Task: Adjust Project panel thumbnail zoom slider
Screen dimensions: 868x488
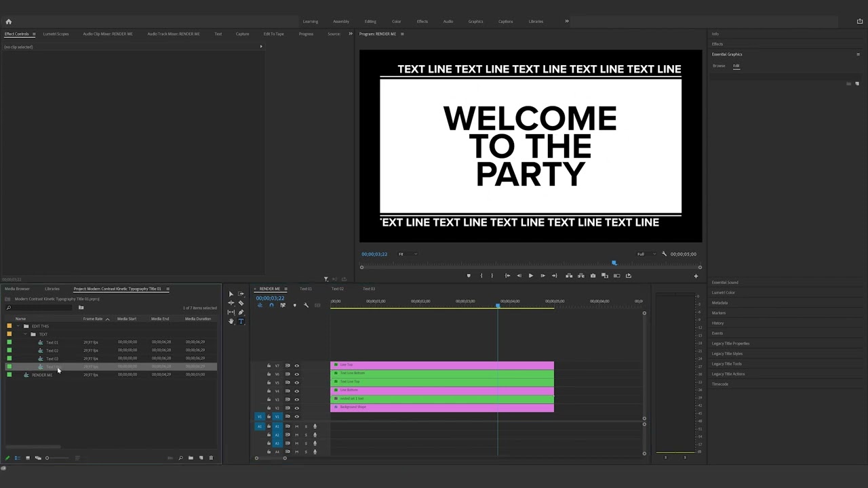Action: [x=57, y=458]
